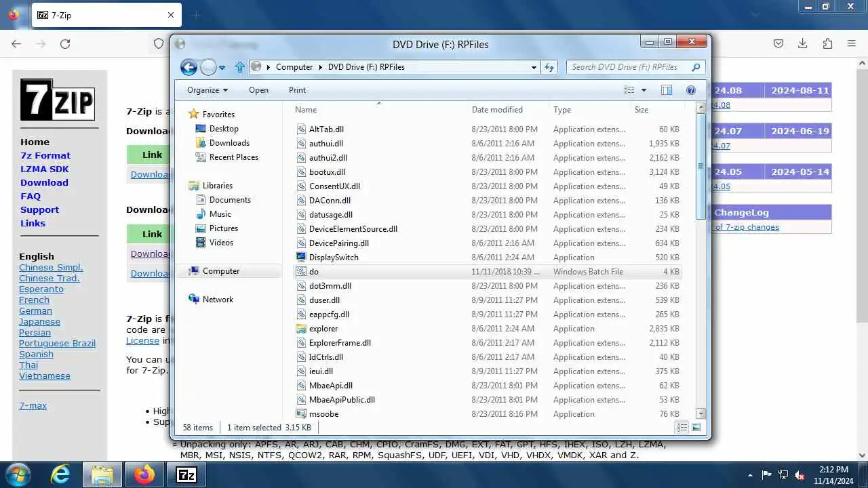Viewport: 868px width, 488px height.
Task: Open the LZMA SDK link on 7-Zip page
Action: pyautogui.click(x=45, y=169)
